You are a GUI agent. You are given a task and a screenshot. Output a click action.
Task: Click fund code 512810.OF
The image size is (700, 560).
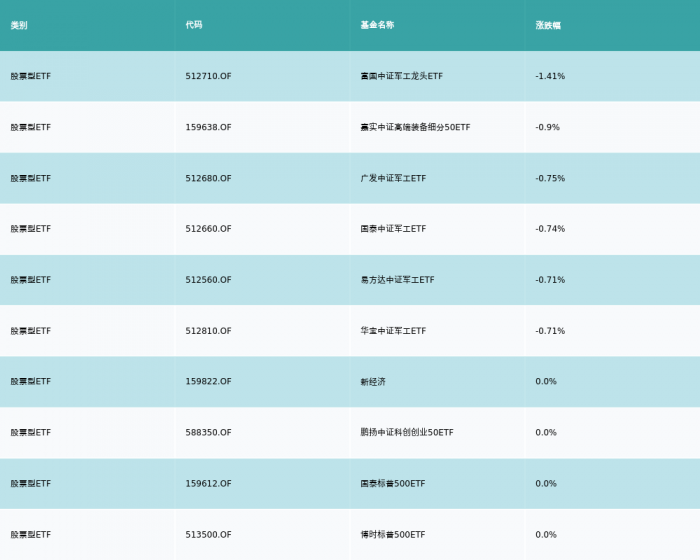click(208, 331)
